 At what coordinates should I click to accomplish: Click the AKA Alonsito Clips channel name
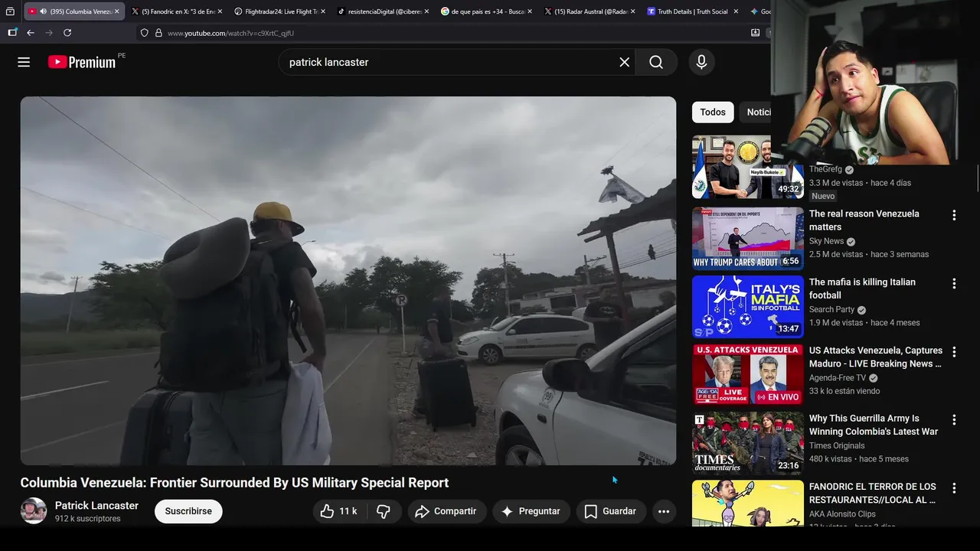(x=842, y=514)
